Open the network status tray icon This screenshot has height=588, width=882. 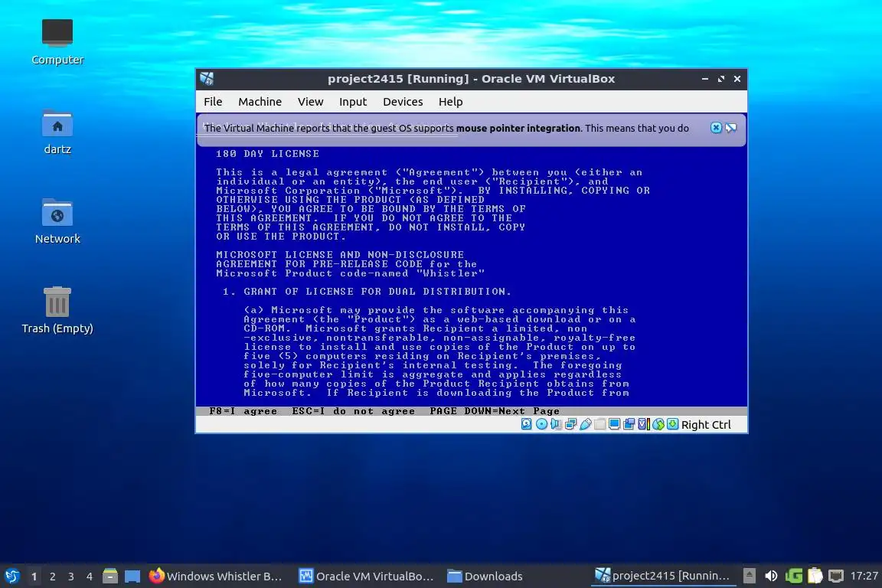pyautogui.click(x=836, y=576)
